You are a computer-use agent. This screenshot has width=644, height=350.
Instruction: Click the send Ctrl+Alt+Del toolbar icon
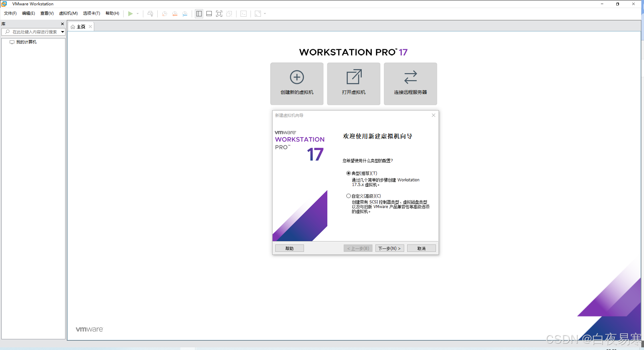click(x=150, y=14)
